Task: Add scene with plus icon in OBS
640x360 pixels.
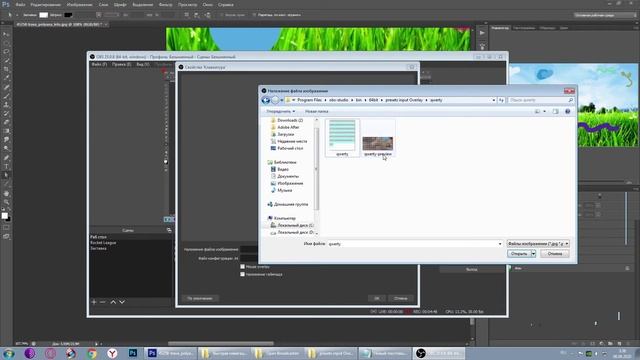Action: [x=94, y=302]
